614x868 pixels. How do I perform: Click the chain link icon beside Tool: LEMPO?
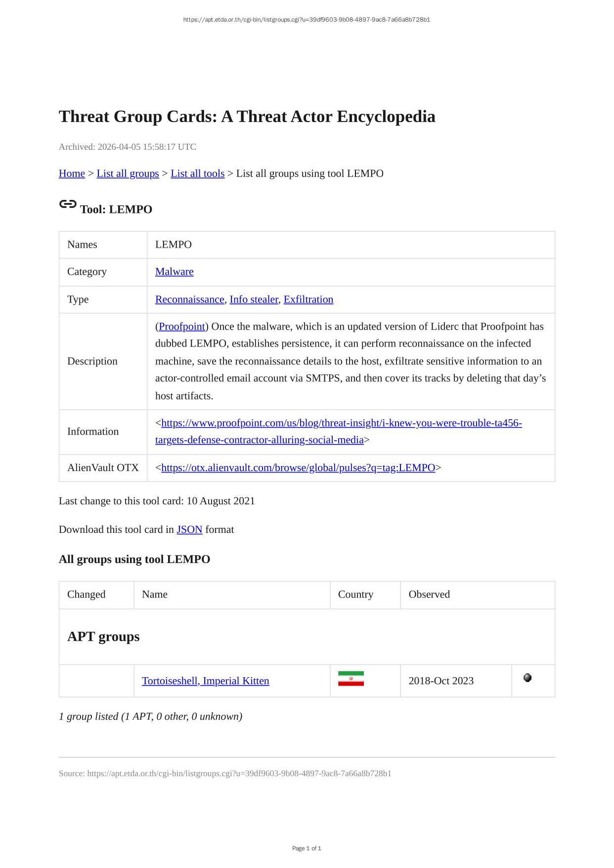pos(68,204)
